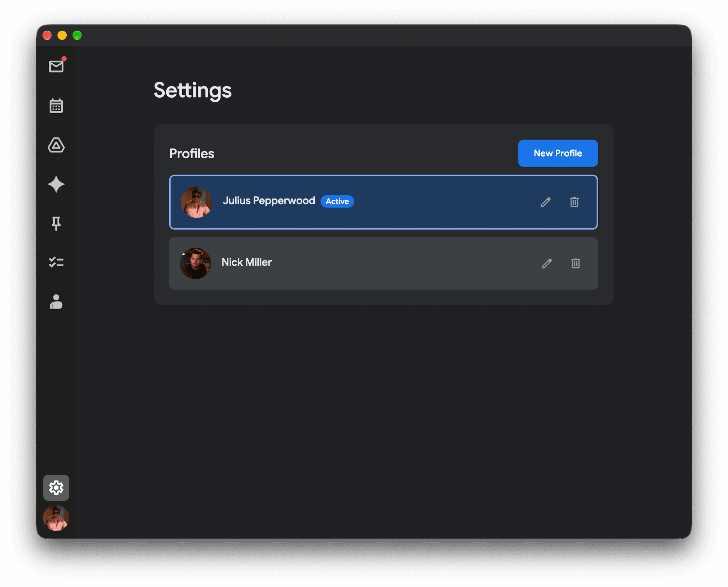The image size is (728, 587).
Task: Close the window with red button
Action: click(47, 35)
